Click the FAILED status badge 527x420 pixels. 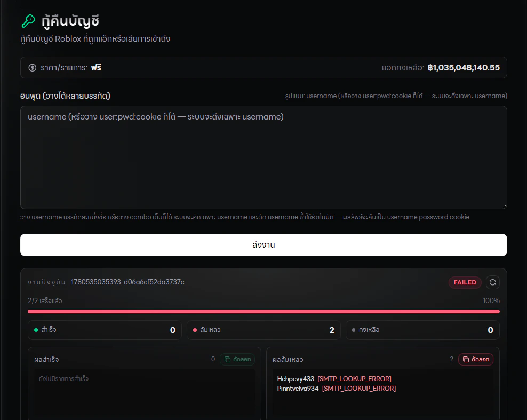pos(465,282)
